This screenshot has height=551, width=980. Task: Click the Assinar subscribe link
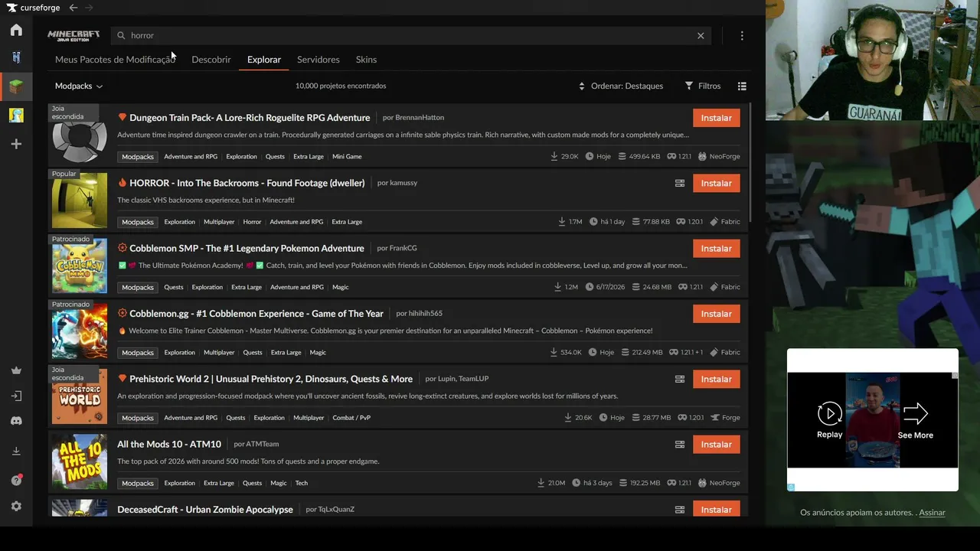pos(932,513)
